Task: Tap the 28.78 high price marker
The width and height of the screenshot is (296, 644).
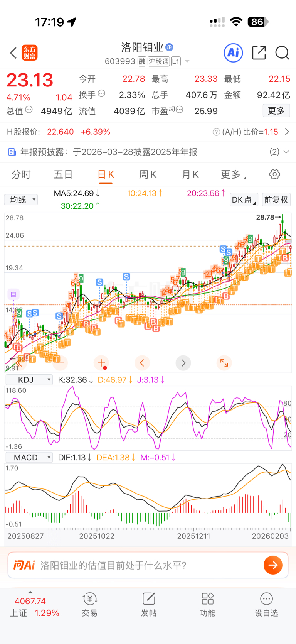Action: tap(269, 217)
